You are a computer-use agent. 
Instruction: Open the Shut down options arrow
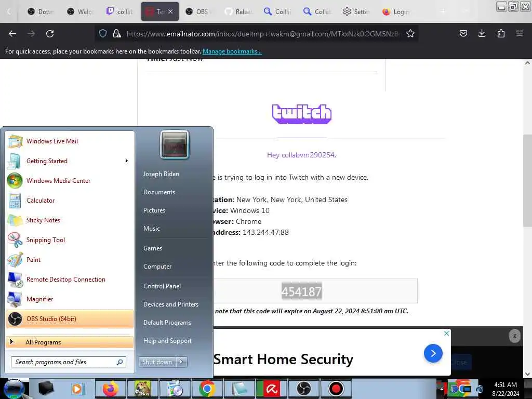coord(181,362)
